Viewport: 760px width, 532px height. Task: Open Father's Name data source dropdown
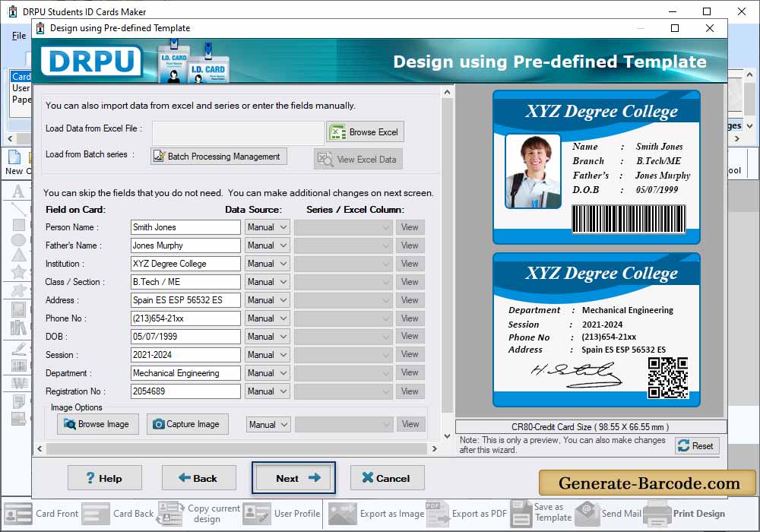pos(267,245)
